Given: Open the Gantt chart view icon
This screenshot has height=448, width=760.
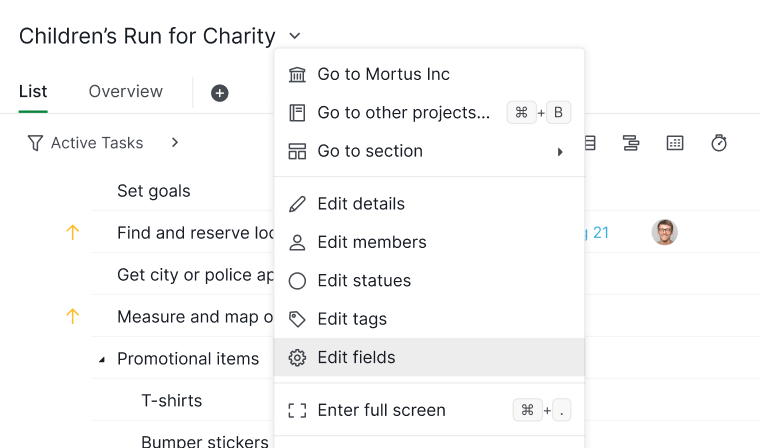Looking at the screenshot, I should point(631,143).
